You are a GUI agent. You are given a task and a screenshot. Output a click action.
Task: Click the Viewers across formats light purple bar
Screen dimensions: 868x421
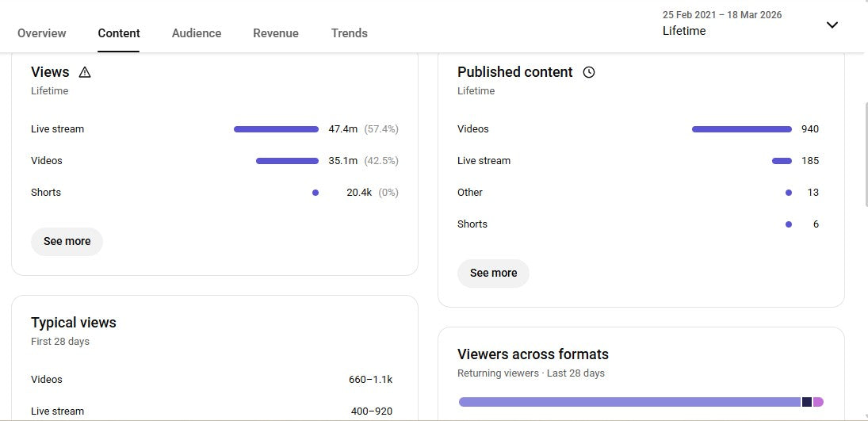click(629, 402)
